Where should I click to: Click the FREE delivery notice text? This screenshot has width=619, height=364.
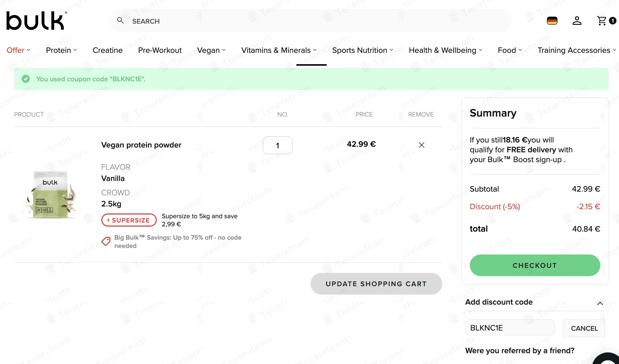click(521, 150)
